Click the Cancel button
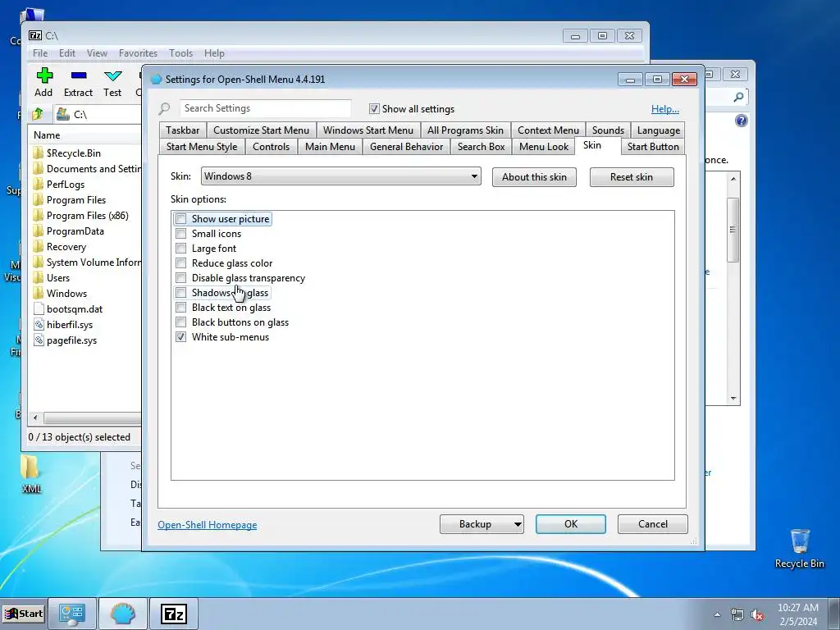 (652, 524)
